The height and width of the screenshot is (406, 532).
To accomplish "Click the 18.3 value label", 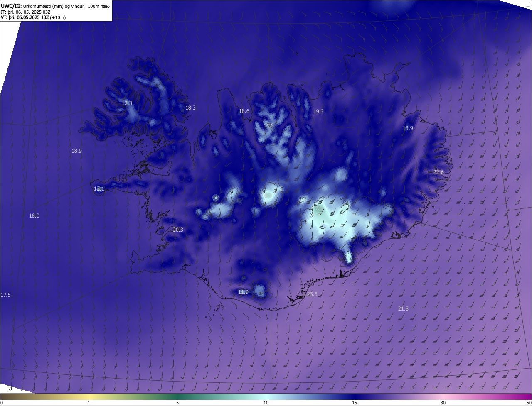I will pyautogui.click(x=190, y=108).
